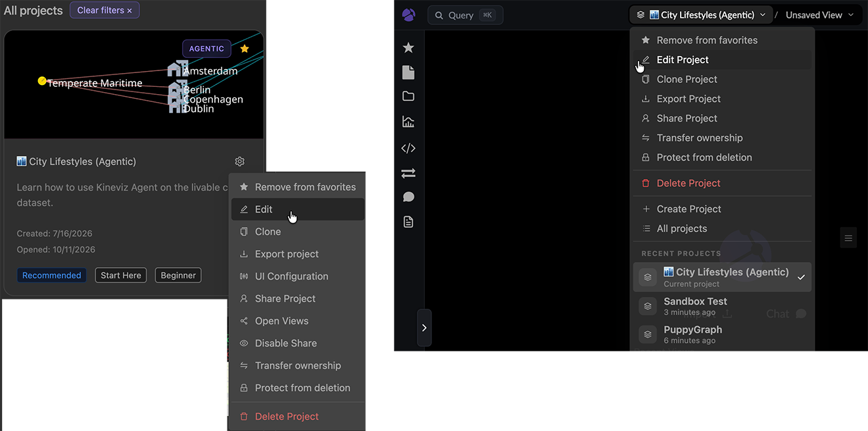
Task: Open the document page sidebar icon
Action: point(408,72)
